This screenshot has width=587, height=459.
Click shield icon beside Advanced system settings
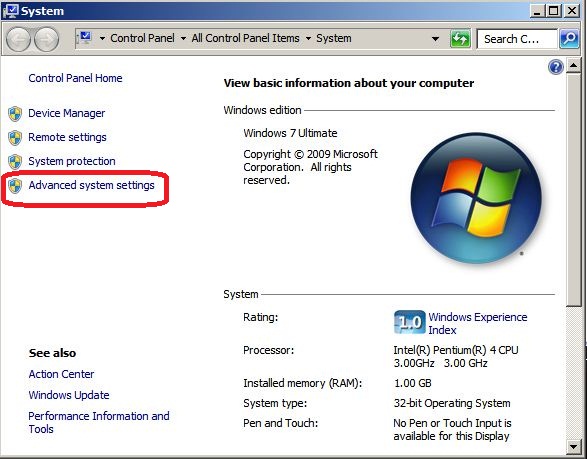pyautogui.click(x=15, y=185)
